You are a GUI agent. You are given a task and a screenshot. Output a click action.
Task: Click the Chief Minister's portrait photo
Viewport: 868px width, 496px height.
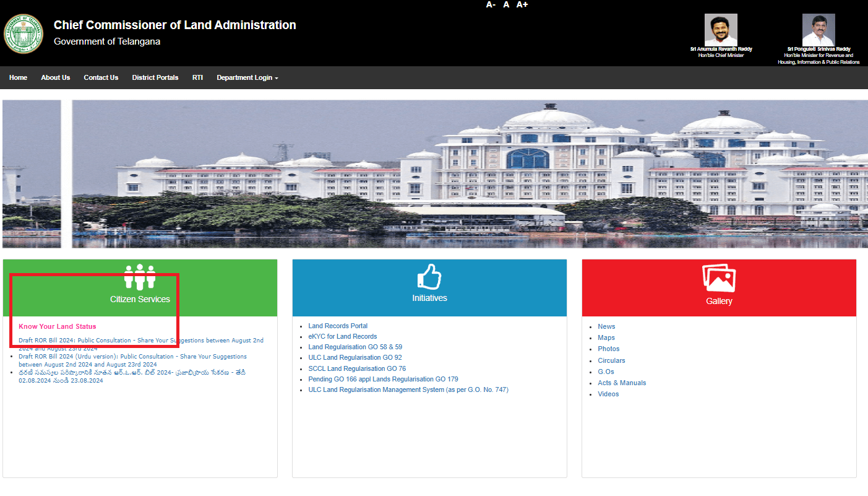click(721, 30)
